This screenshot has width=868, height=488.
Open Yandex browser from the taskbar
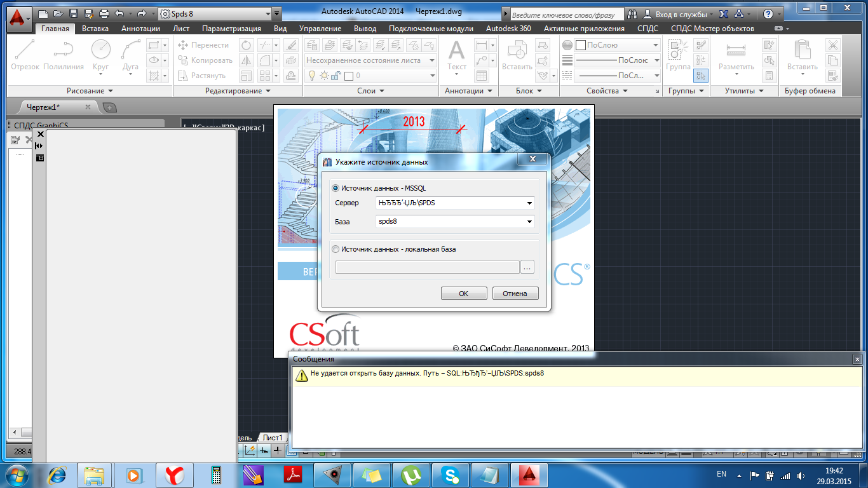[x=175, y=475]
